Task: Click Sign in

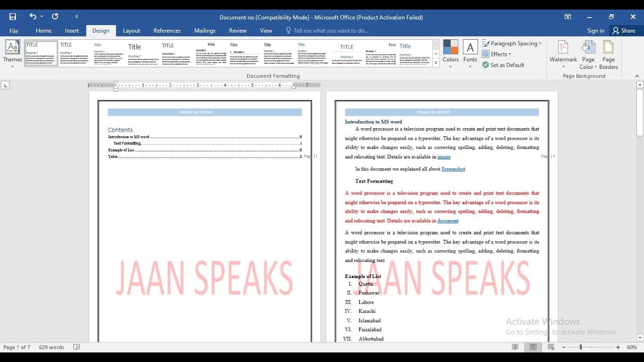Action: 596,31
